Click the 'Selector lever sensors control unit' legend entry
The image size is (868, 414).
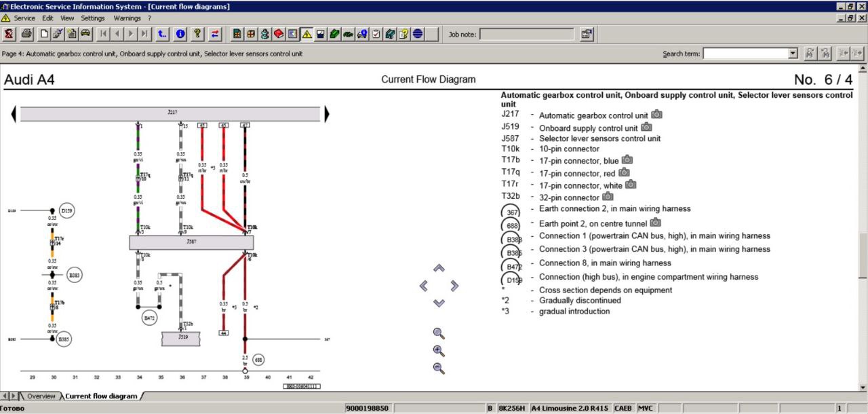click(x=599, y=138)
